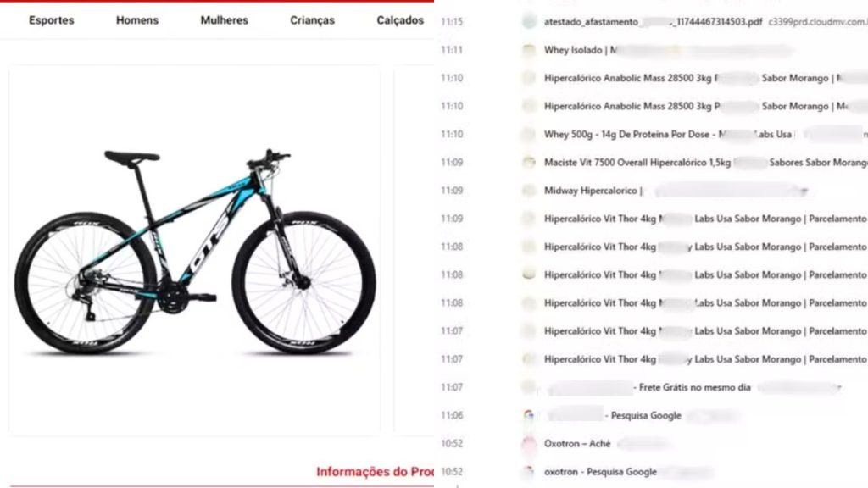Click the oxotron Pesquisa Google entry icon
The height and width of the screenshot is (488, 868).
(529, 471)
